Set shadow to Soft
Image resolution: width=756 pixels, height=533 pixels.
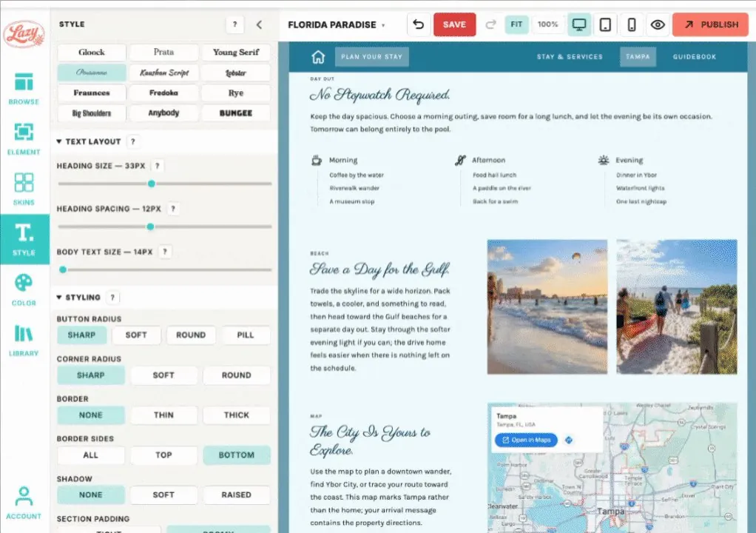pyautogui.click(x=163, y=495)
